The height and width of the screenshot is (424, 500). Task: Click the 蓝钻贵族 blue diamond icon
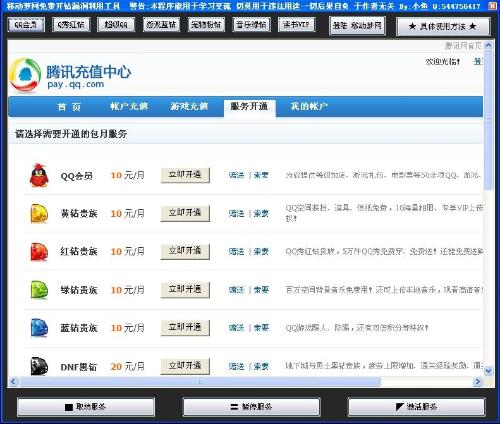coord(39,328)
